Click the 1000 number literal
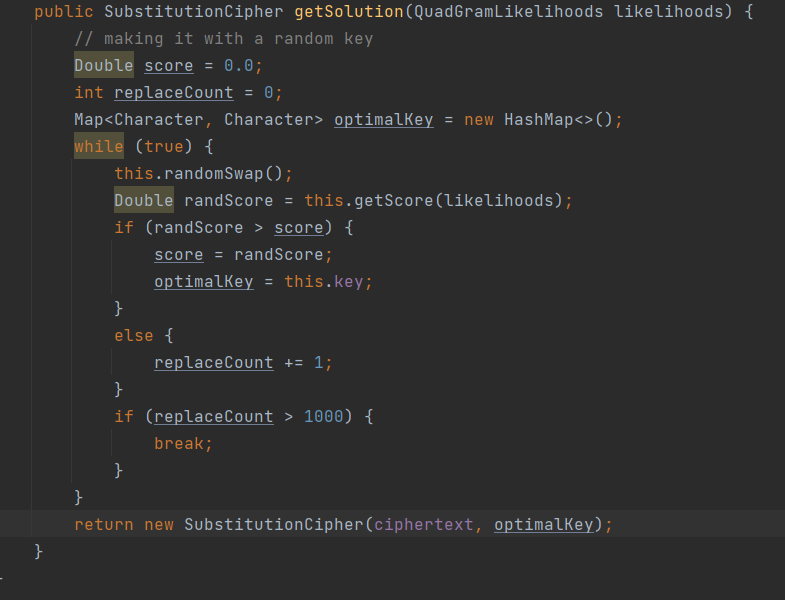The height and width of the screenshot is (600, 785). pyautogui.click(x=323, y=417)
